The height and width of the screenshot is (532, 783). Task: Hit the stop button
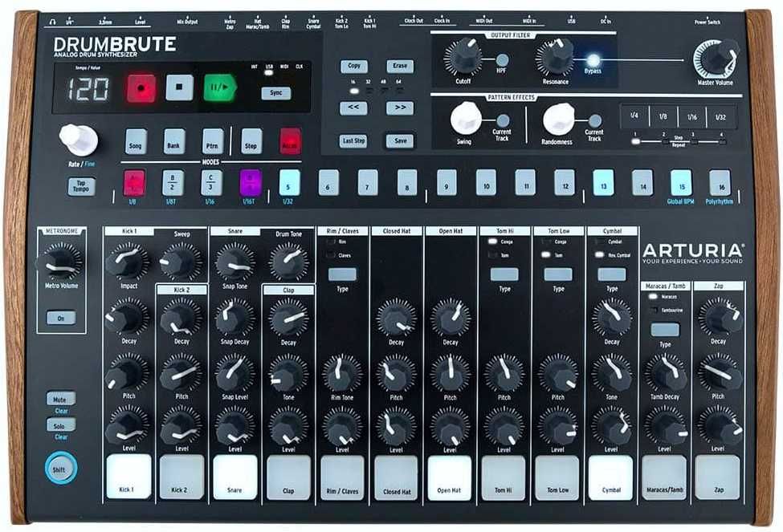point(179,87)
